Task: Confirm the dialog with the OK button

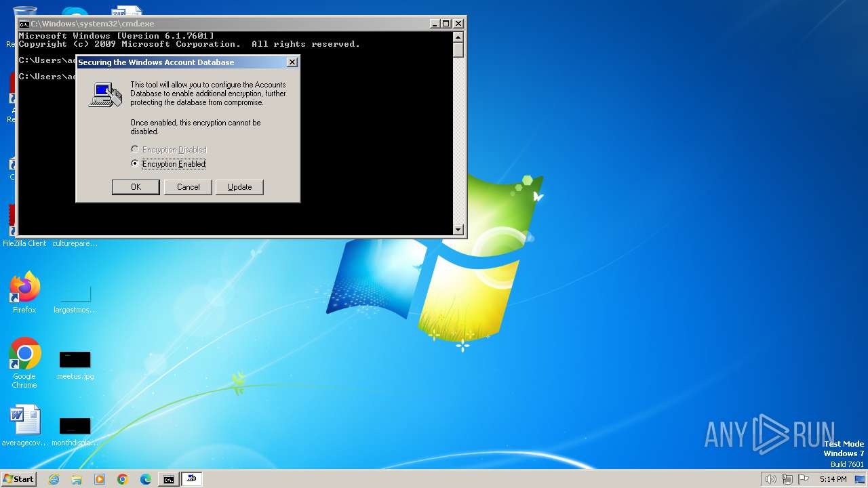Action: click(x=136, y=187)
